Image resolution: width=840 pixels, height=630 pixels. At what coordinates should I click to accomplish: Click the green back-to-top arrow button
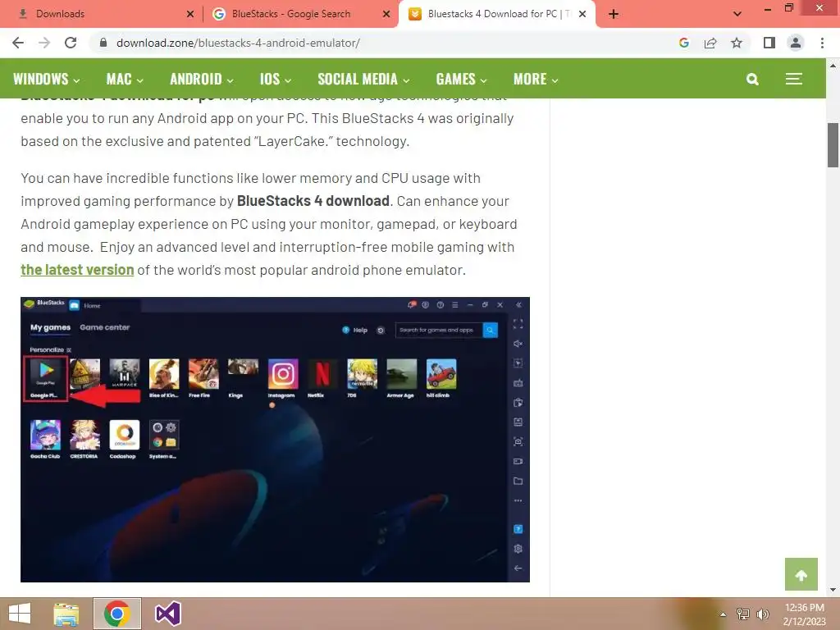(x=801, y=574)
